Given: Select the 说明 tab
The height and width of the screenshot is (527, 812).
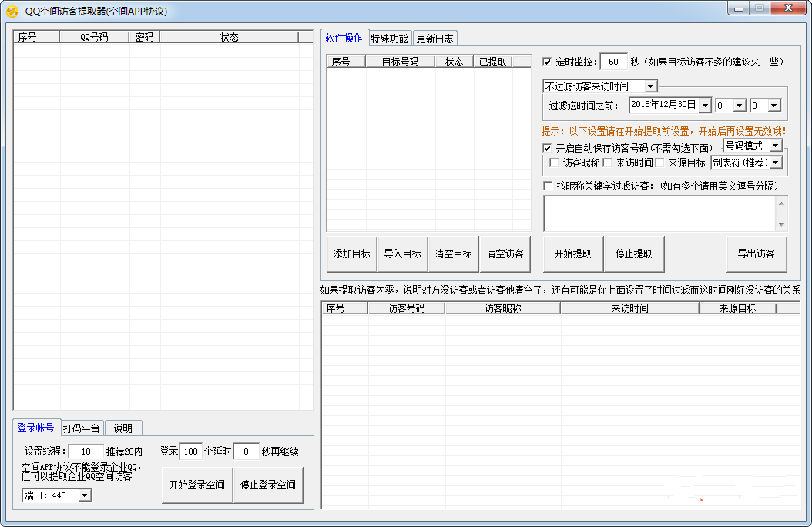Looking at the screenshot, I should tap(123, 428).
